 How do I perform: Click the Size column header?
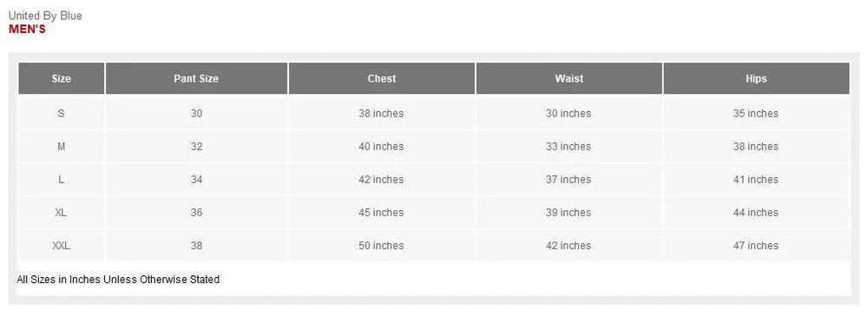pos(62,79)
